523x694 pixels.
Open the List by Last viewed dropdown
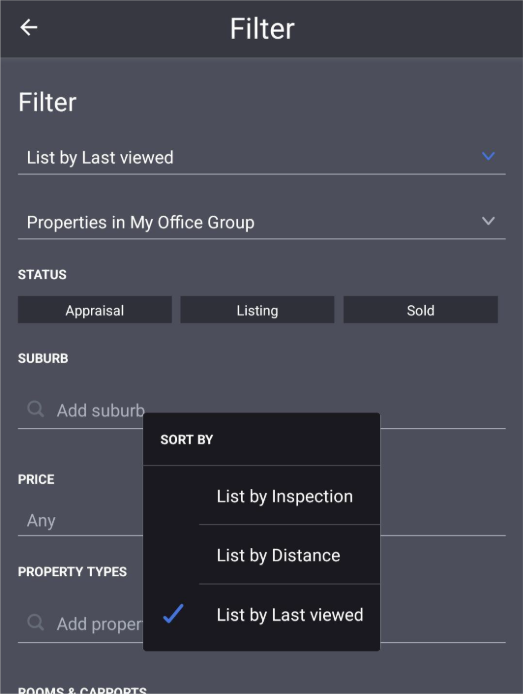[x=262, y=158]
